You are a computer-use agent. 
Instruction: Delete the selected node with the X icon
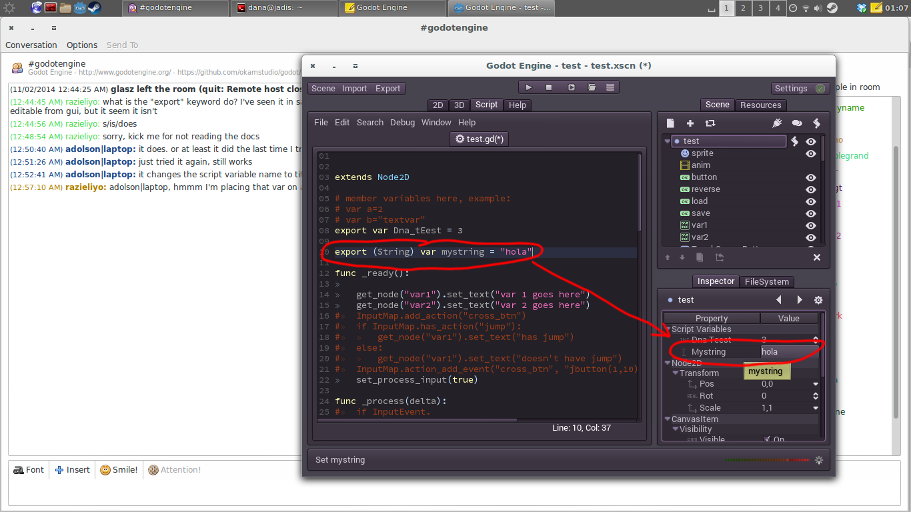coord(817,257)
